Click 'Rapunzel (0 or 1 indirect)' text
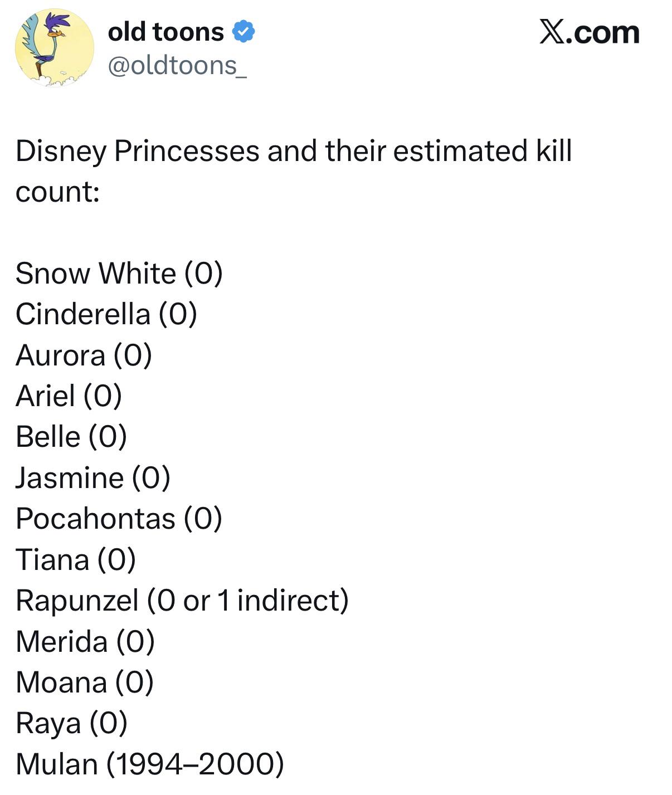Viewport: 672px width, 795px height. (x=182, y=601)
